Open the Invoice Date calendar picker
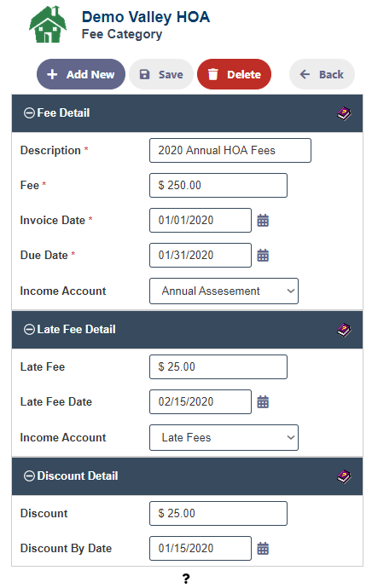Screen dimensions: 372x588 click(x=263, y=220)
